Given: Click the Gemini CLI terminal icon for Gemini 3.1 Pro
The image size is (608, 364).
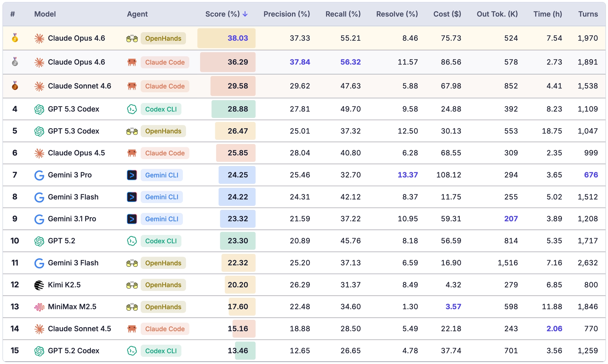Looking at the screenshot, I should point(132,219).
